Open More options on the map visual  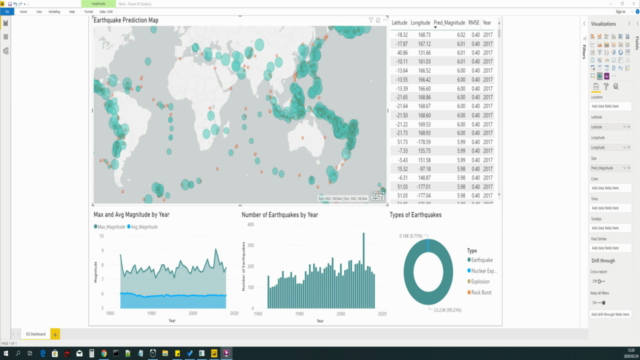click(x=384, y=20)
